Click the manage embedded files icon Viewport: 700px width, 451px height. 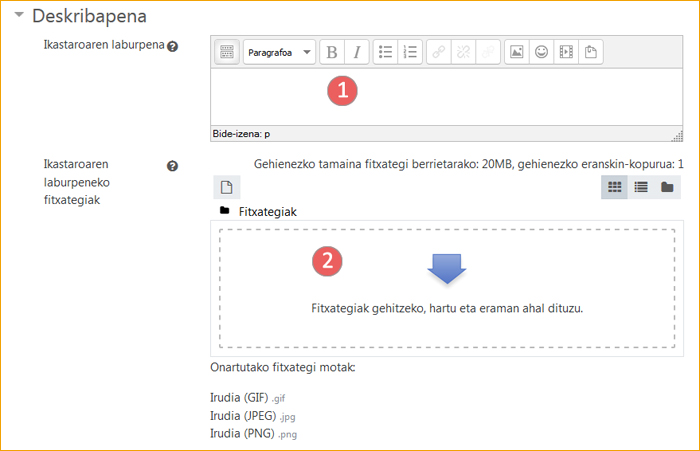(x=591, y=52)
